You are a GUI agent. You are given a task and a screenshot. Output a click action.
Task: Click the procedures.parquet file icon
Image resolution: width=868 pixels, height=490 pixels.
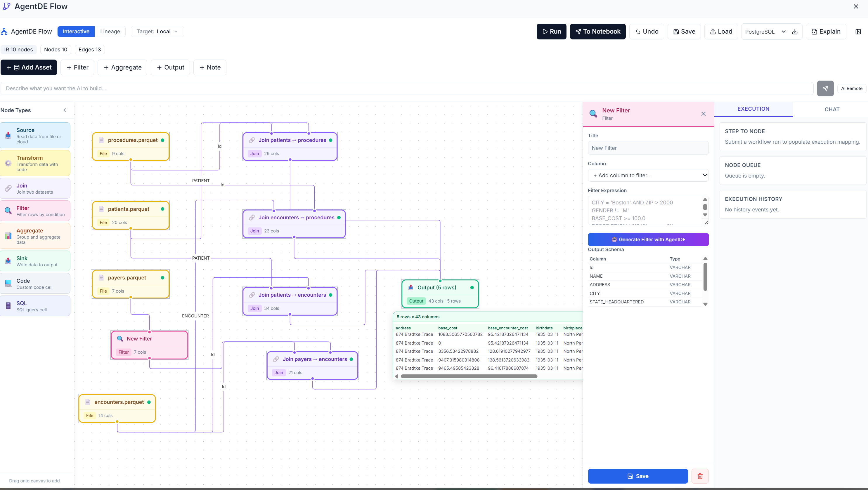[x=101, y=140]
